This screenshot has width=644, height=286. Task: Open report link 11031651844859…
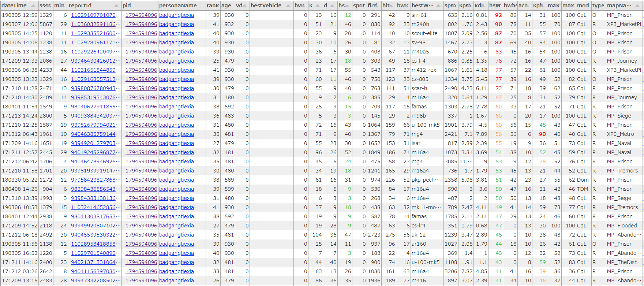[x=96, y=70]
